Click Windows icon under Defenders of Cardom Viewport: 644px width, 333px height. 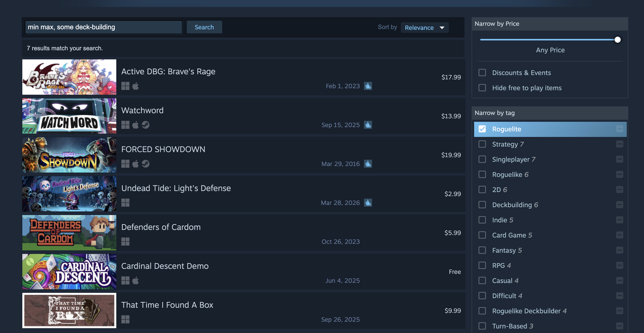125,241
